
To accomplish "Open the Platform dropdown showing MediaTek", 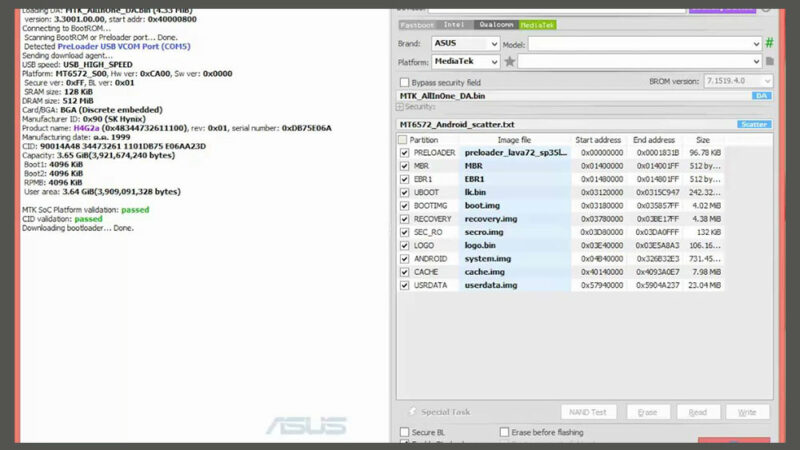I will 465,61.
